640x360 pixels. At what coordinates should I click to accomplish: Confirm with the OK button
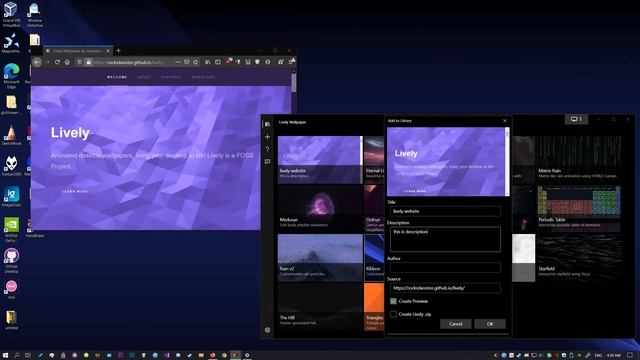coord(490,324)
